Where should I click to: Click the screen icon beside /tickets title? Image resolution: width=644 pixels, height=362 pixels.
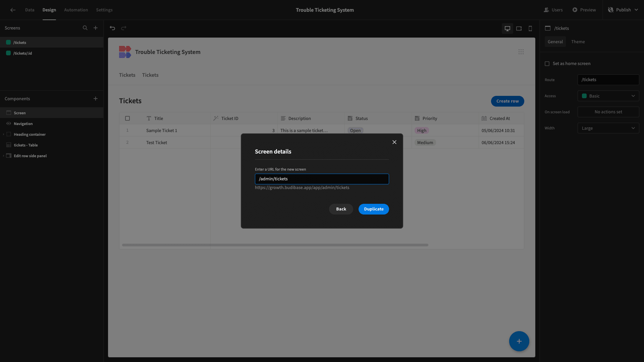548,28
